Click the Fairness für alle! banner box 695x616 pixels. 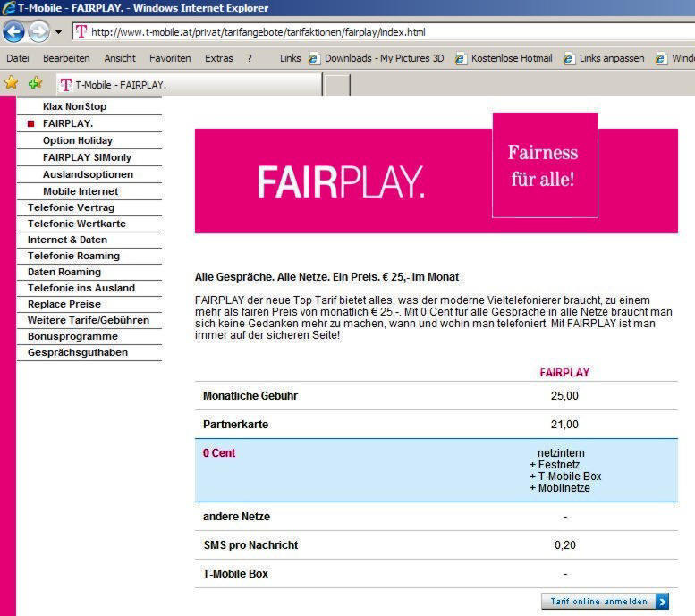tap(545, 165)
